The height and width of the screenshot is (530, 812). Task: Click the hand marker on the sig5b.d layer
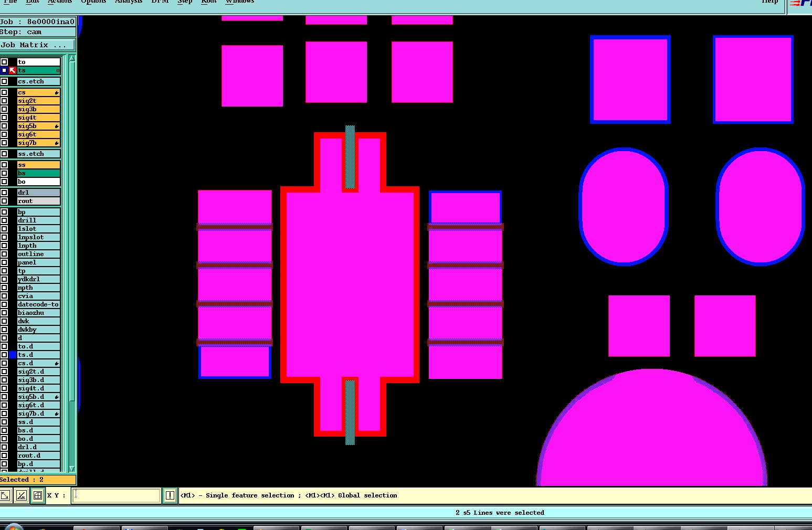57,397
